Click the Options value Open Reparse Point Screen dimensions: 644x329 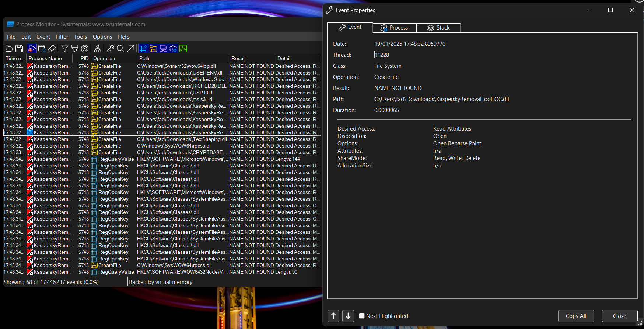point(457,143)
